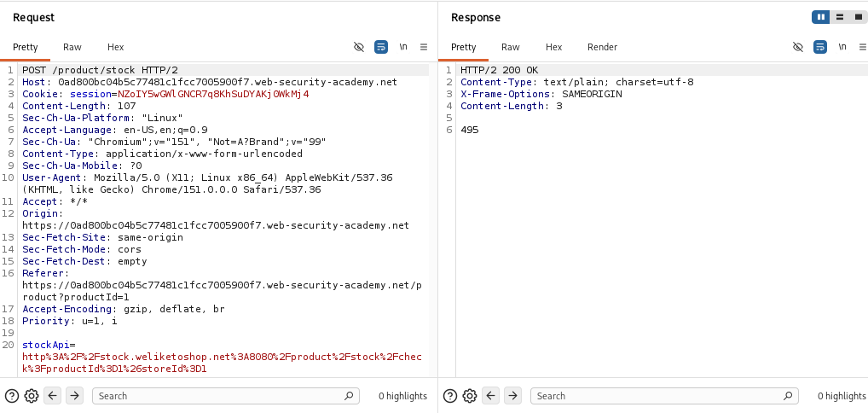868x413 pixels.
Task: Click the Accept-Encoding header line
Action: point(124,309)
